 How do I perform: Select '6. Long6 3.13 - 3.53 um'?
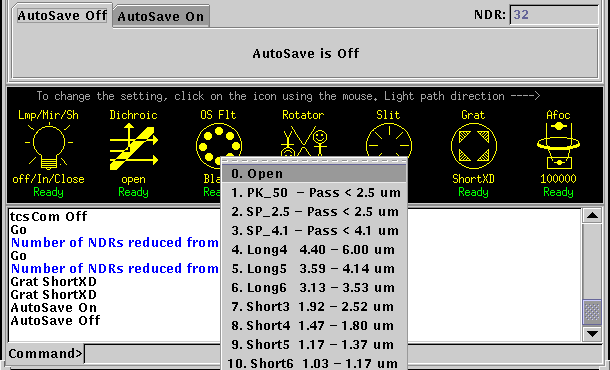(x=314, y=288)
